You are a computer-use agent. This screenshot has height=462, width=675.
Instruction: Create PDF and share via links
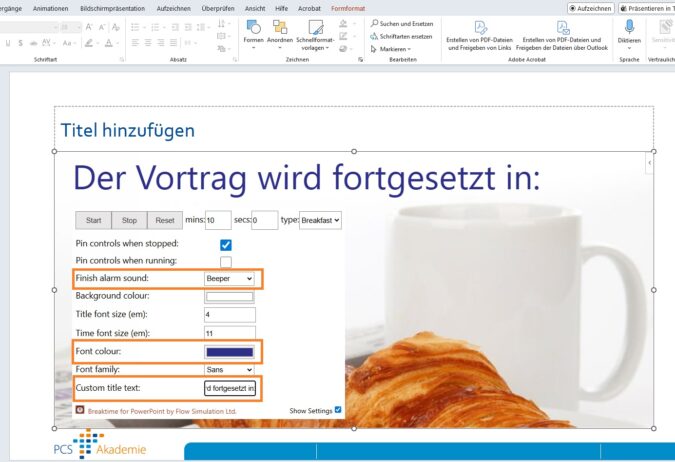pyautogui.click(x=480, y=36)
